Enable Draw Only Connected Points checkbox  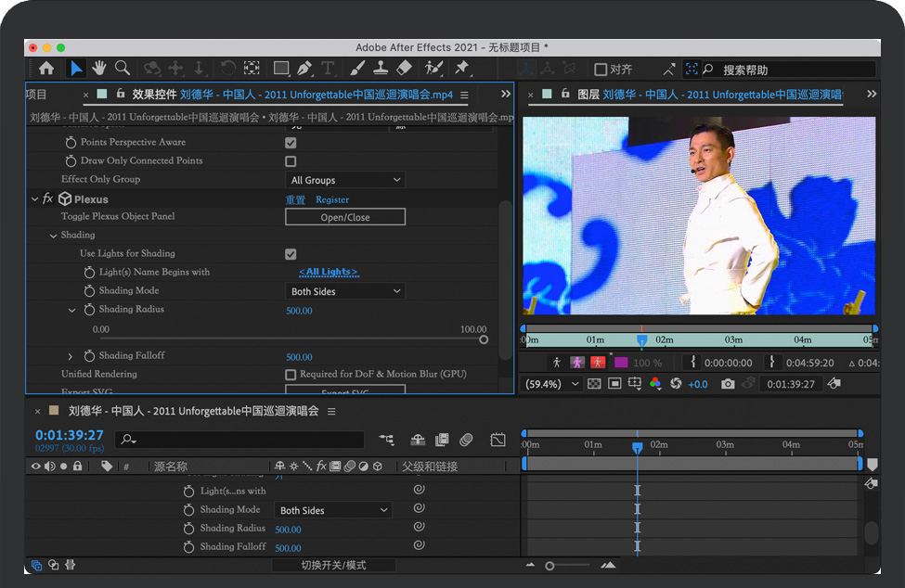coord(291,161)
